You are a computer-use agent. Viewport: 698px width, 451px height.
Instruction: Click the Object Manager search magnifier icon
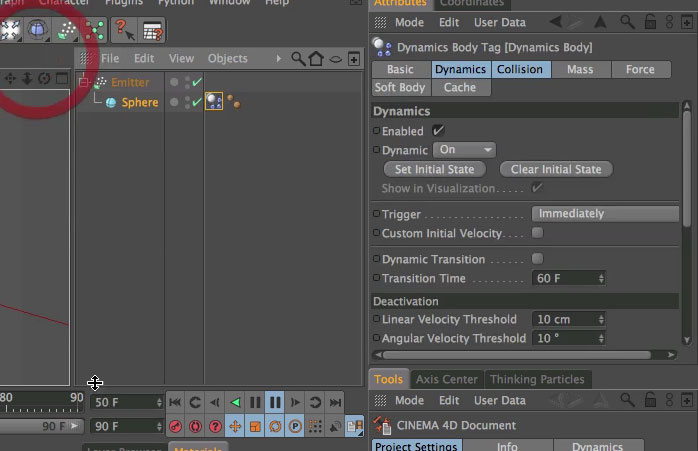(x=298, y=59)
